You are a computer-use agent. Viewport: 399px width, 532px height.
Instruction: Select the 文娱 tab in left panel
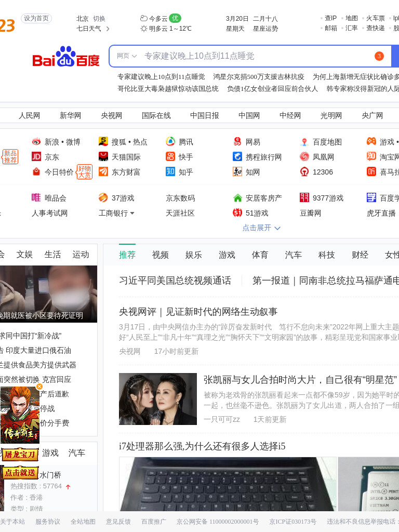24,255
